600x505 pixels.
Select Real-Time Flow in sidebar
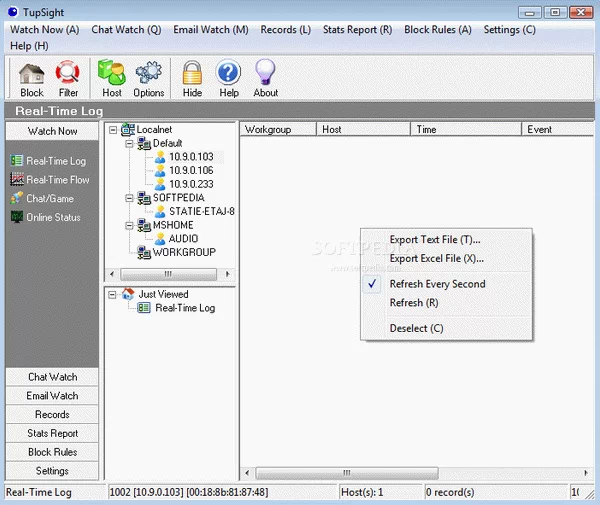(x=57, y=180)
